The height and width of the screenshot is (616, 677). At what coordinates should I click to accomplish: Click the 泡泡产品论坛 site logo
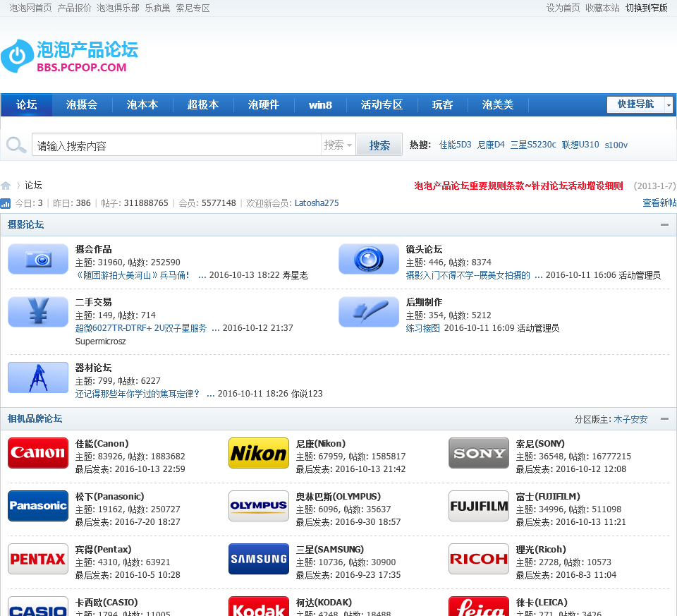(x=69, y=56)
